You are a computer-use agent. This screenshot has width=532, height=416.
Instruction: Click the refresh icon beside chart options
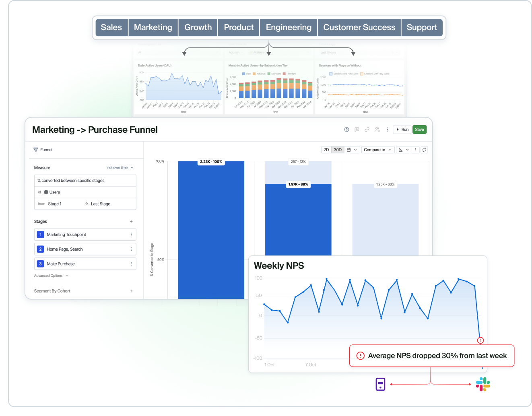pos(424,150)
